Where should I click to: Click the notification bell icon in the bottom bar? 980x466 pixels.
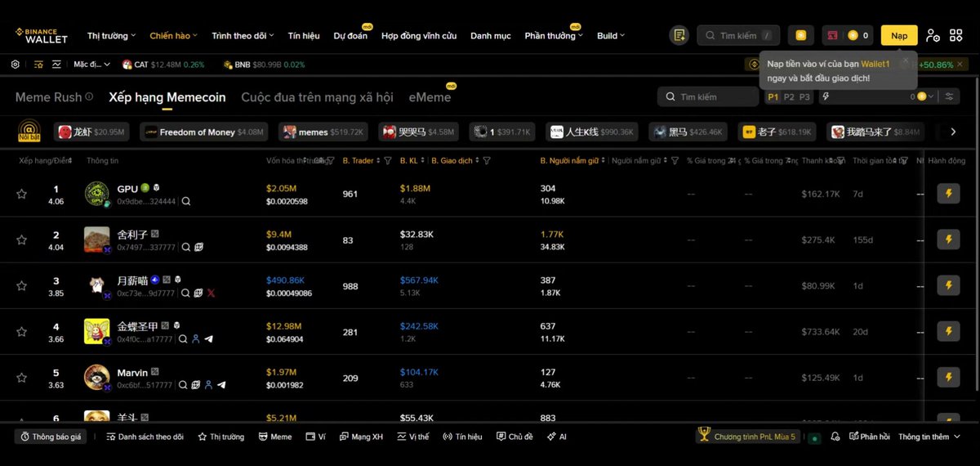(835, 437)
